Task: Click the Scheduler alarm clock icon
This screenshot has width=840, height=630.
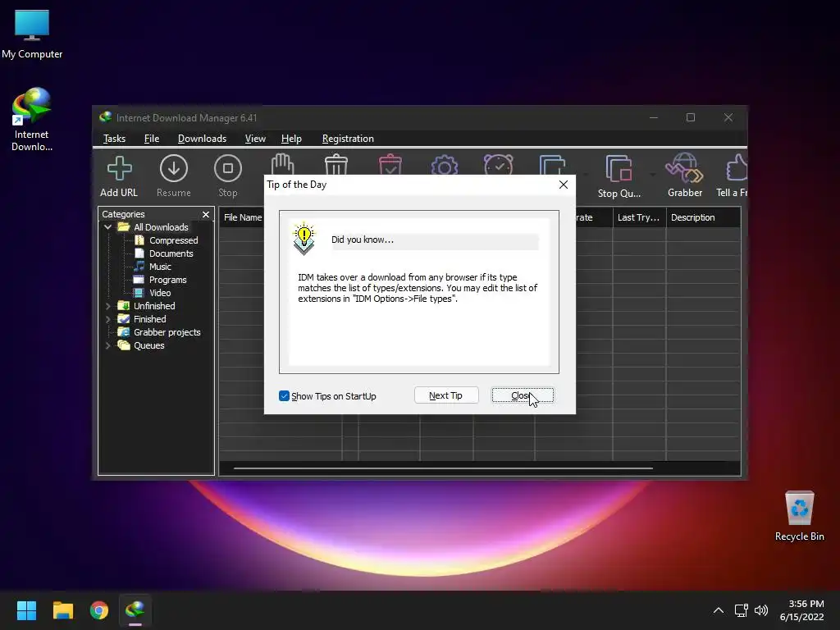Action: click(x=498, y=164)
